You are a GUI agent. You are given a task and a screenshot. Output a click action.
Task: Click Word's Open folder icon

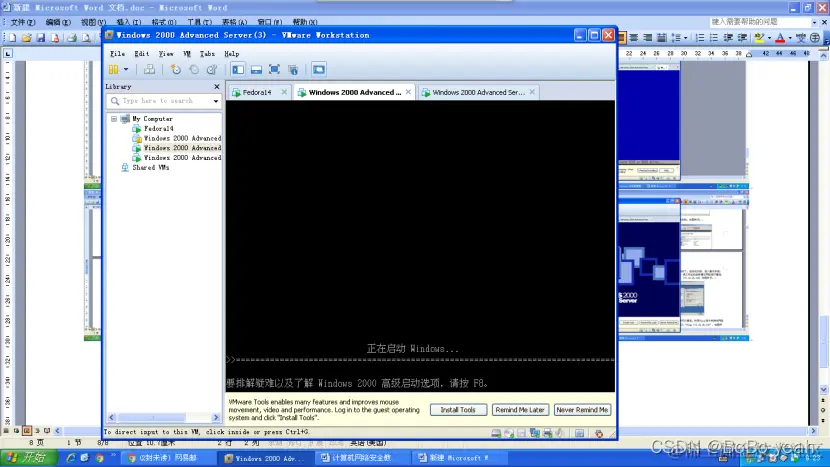[x=26, y=38]
